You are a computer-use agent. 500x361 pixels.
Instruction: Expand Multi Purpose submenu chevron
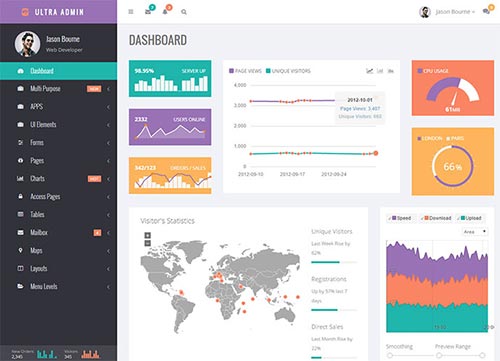(x=108, y=89)
